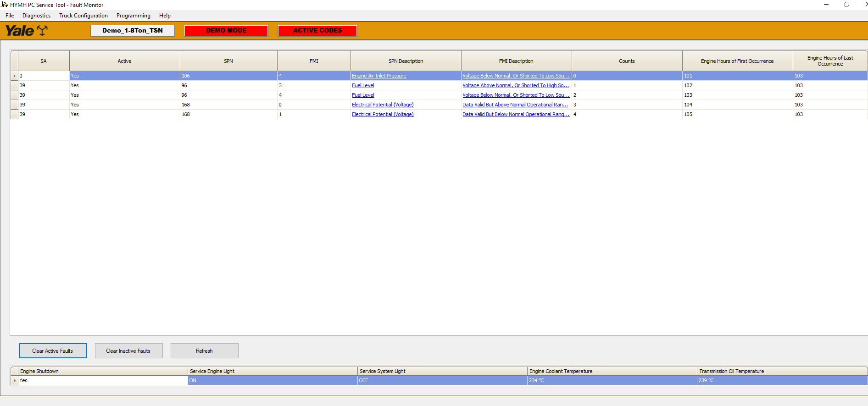Click Service Engine Light column header

[x=273, y=371]
